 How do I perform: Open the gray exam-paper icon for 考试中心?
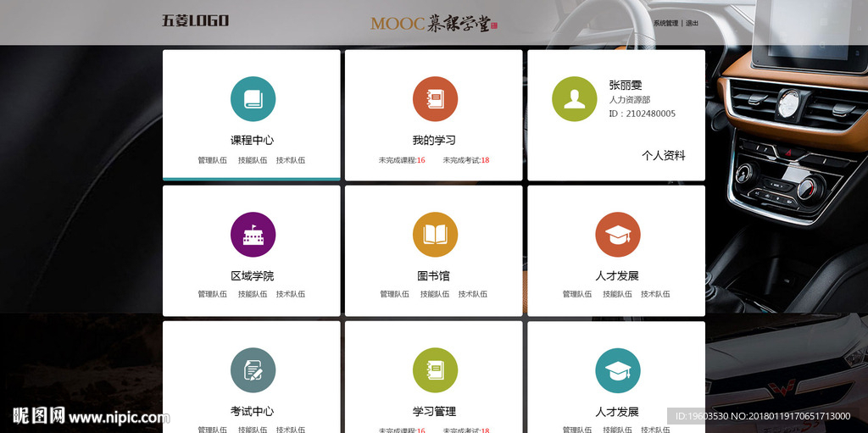click(x=253, y=370)
